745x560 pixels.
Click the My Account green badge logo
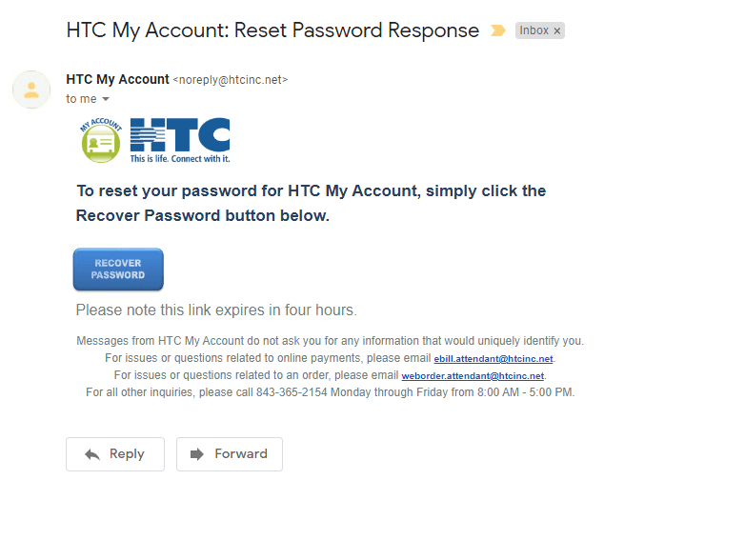(x=101, y=141)
